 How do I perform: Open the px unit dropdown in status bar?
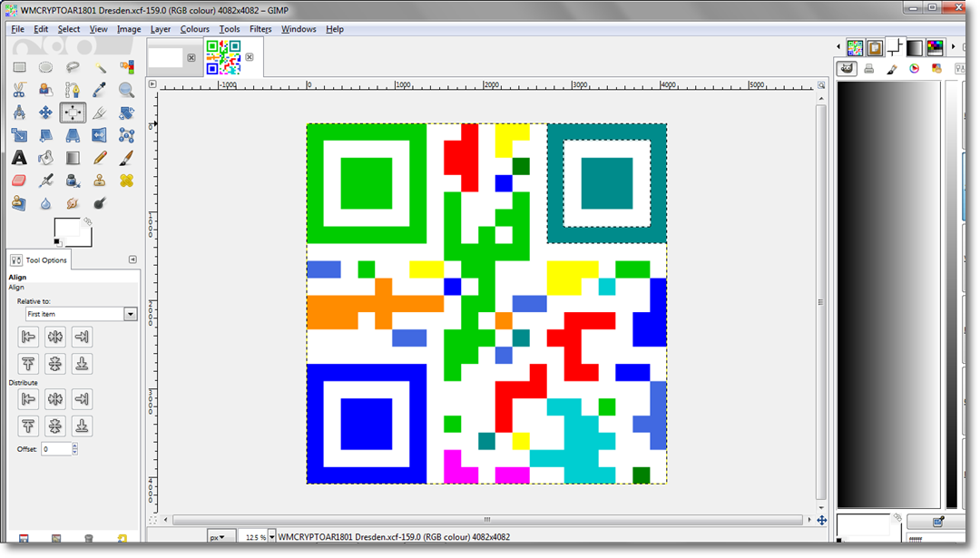point(221,537)
